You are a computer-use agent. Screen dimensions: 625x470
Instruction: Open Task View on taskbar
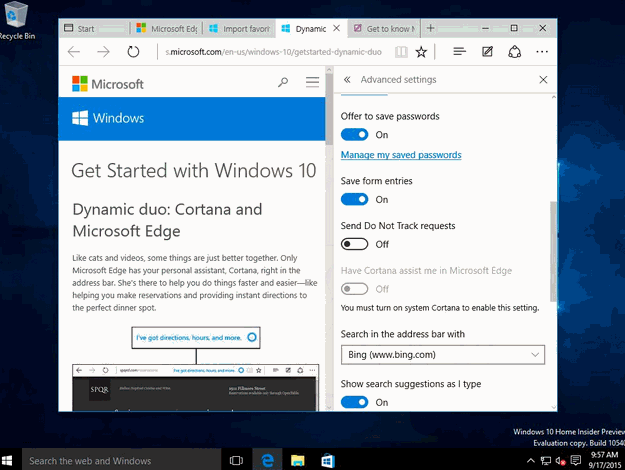tap(236, 460)
